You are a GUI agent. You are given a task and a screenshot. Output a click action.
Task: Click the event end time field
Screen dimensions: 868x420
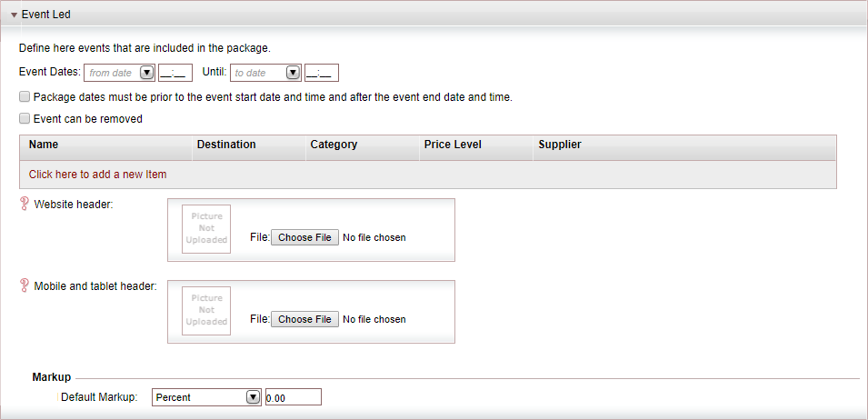click(322, 73)
